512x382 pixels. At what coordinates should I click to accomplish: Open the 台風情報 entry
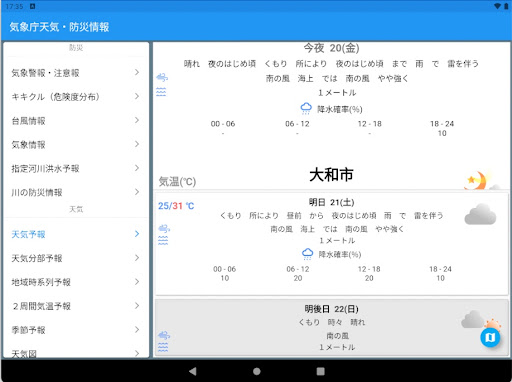76,121
